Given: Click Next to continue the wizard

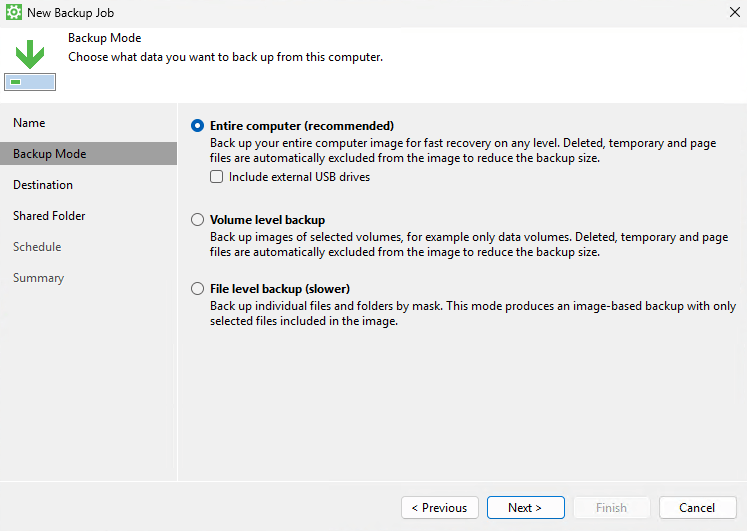Looking at the screenshot, I should 525,508.
